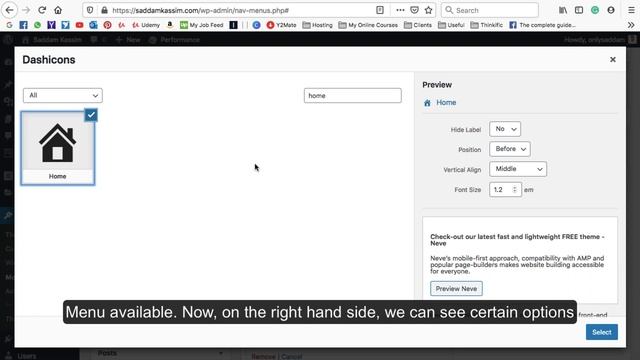Click the home icon in Preview
This screenshot has width=640, height=360.
tap(427, 103)
